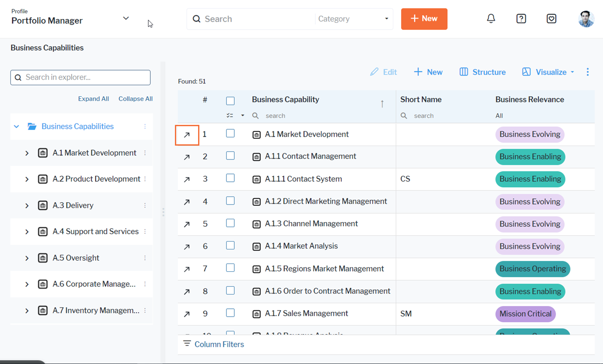Viewport: 603px width, 364px height.
Task: Select the checkbox for A.1.4 Market Analysis
Action: click(x=230, y=246)
